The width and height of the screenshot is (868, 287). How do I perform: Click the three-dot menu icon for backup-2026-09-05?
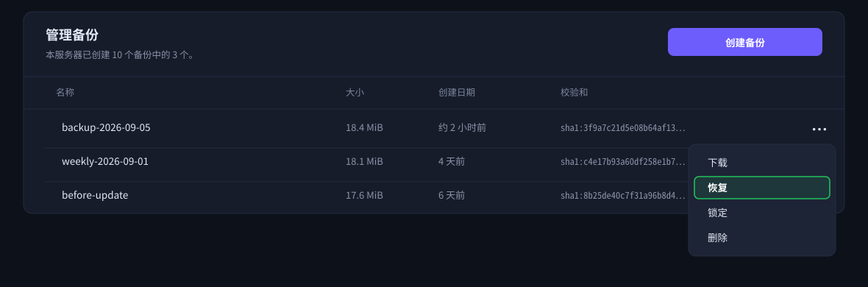pyautogui.click(x=819, y=129)
